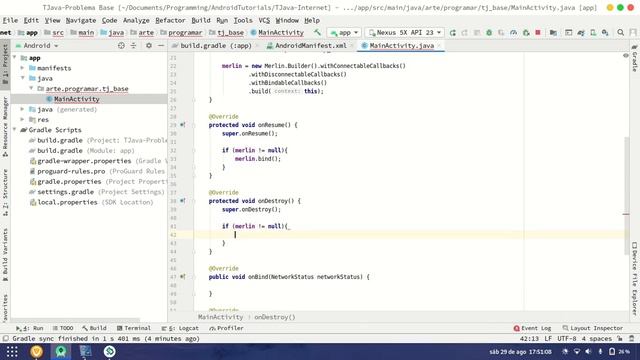Expand the java (generated) folder
The width and height of the screenshot is (640, 360).
pyautogui.click(x=23, y=109)
